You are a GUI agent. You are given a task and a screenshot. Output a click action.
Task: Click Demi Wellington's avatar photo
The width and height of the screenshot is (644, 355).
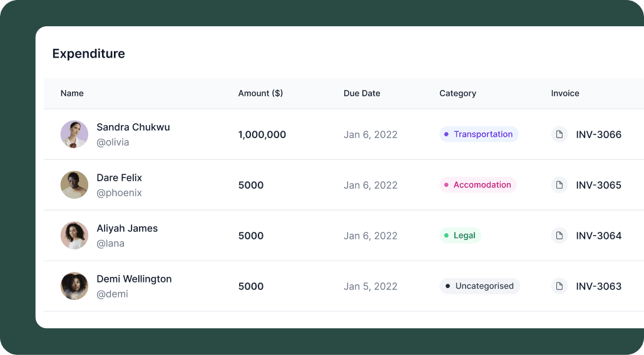pos(74,286)
